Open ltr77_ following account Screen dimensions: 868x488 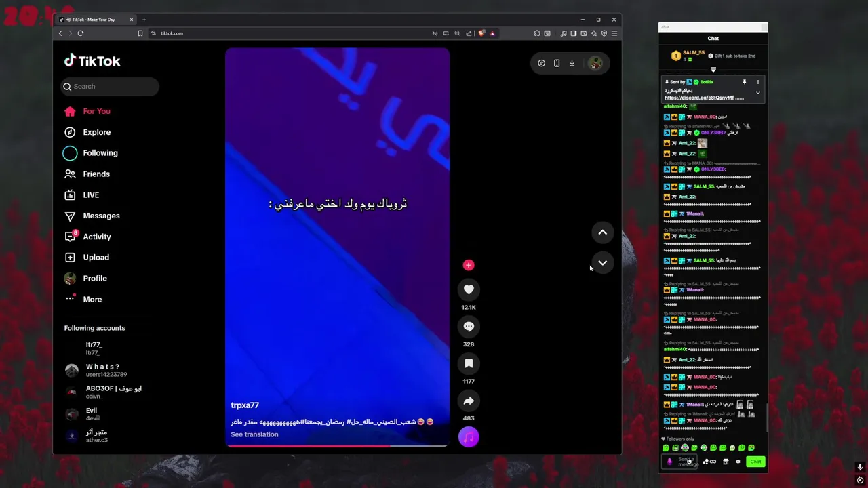click(94, 348)
